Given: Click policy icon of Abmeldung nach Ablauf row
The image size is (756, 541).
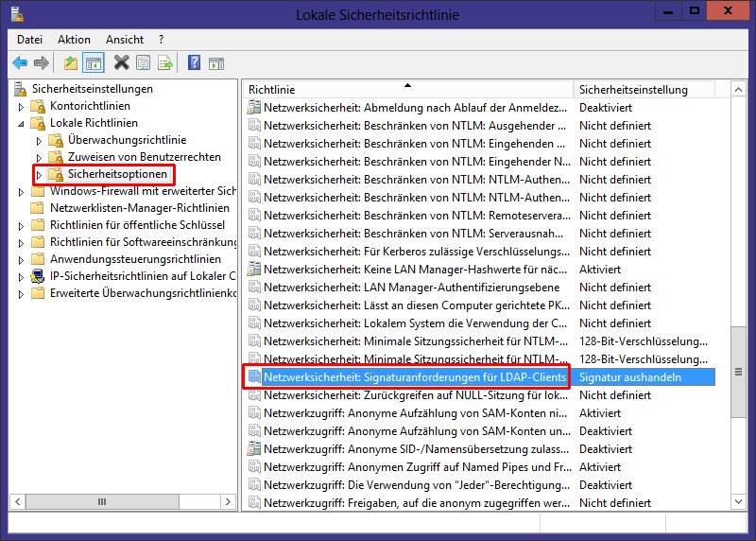Looking at the screenshot, I should pyautogui.click(x=254, y=108).
